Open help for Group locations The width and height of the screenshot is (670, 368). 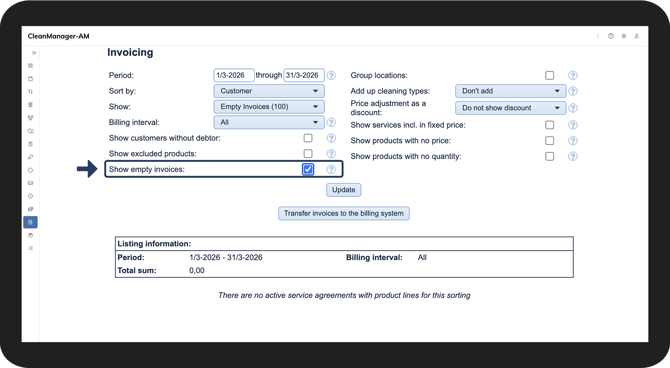coord(573,76)
